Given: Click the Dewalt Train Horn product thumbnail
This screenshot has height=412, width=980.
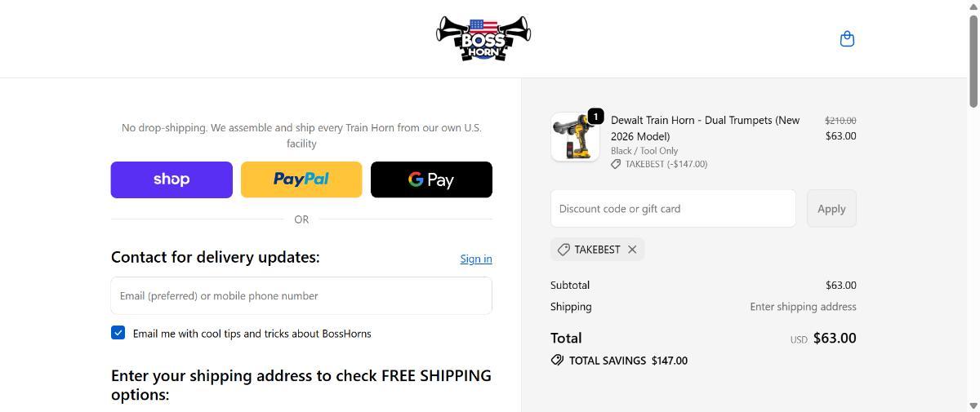Looking at the screenshot, I should [x=574, y=137].
